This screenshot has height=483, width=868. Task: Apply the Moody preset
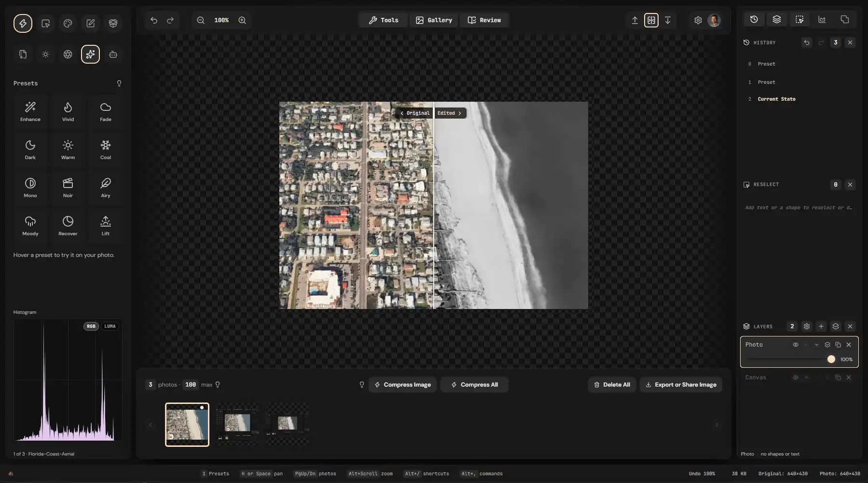tap(30, 226)
